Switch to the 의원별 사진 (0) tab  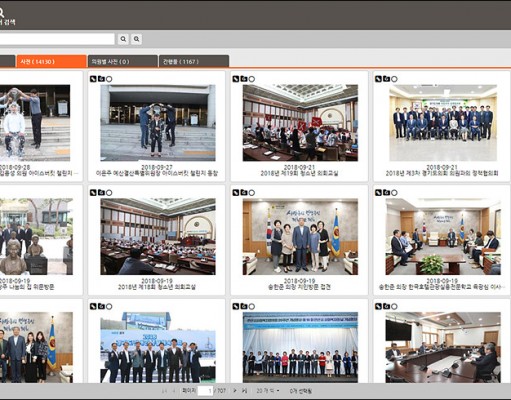click(x=122, y=61)
